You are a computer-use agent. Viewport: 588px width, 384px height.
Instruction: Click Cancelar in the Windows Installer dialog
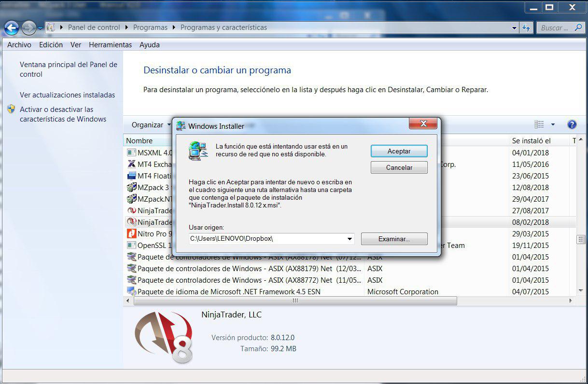(x=399, y=167)
